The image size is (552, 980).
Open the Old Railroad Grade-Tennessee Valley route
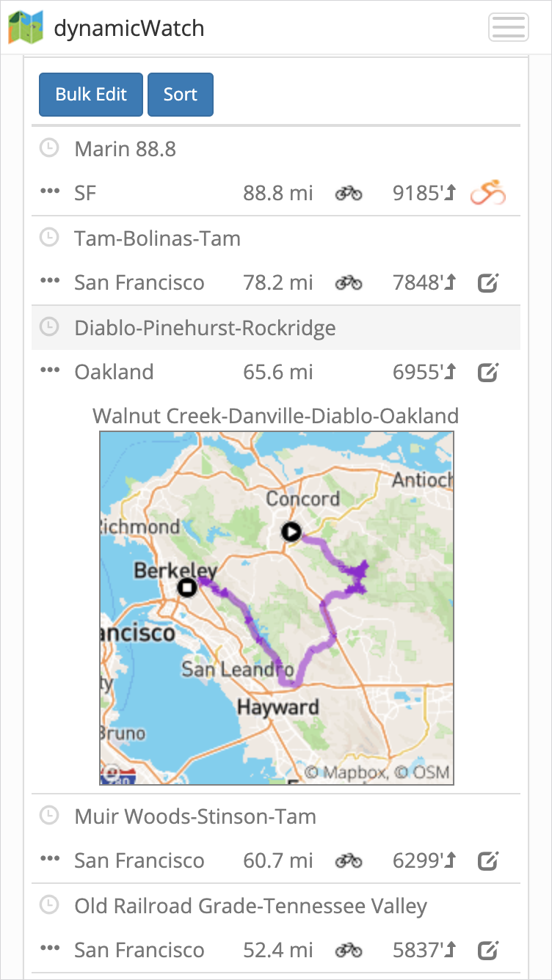click(250, 906)
